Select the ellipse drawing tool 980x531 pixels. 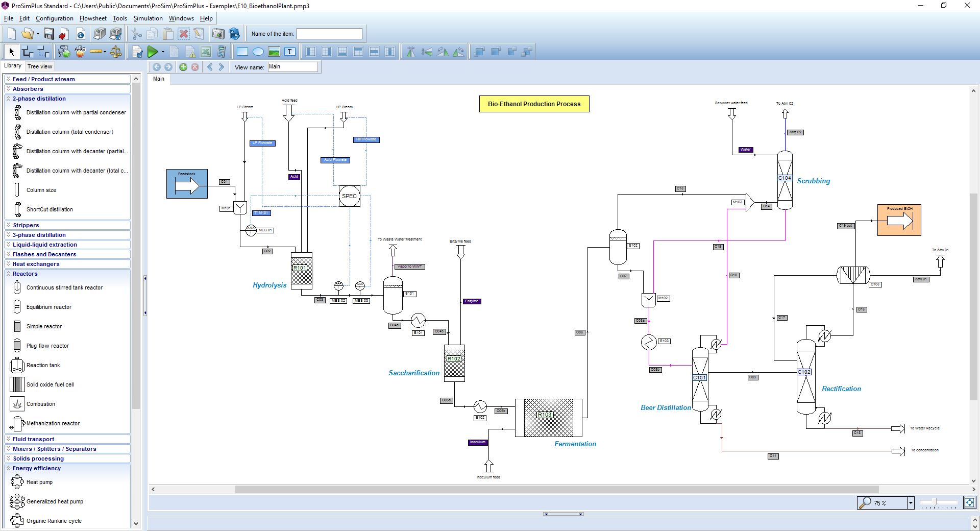258,52
